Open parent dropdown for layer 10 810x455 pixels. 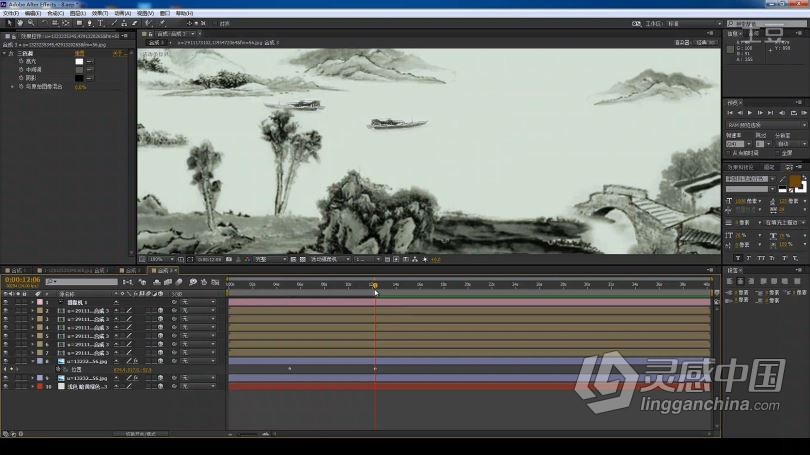[x=198, y=386]
